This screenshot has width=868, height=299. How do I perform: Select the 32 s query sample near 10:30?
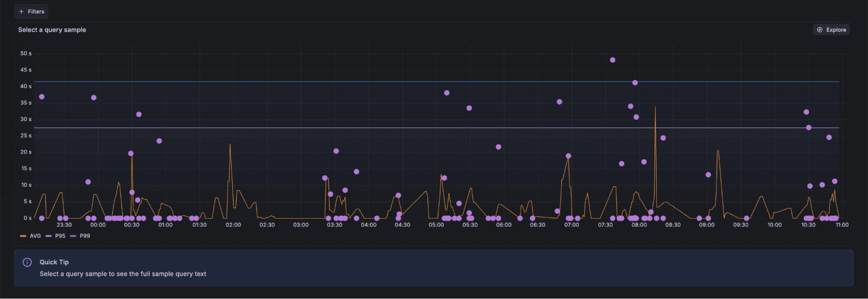[806, 112]
